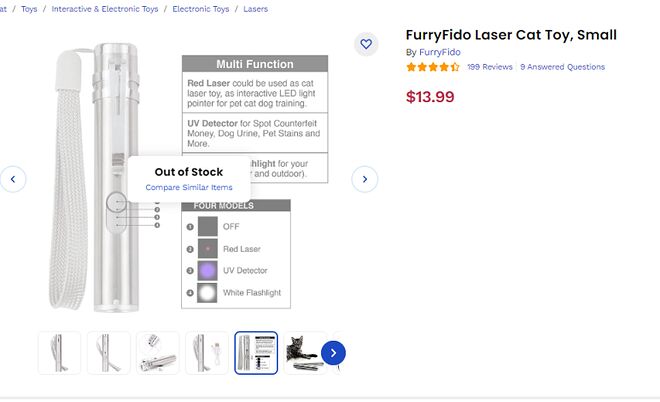Show previous product image

tap(13, 179)
